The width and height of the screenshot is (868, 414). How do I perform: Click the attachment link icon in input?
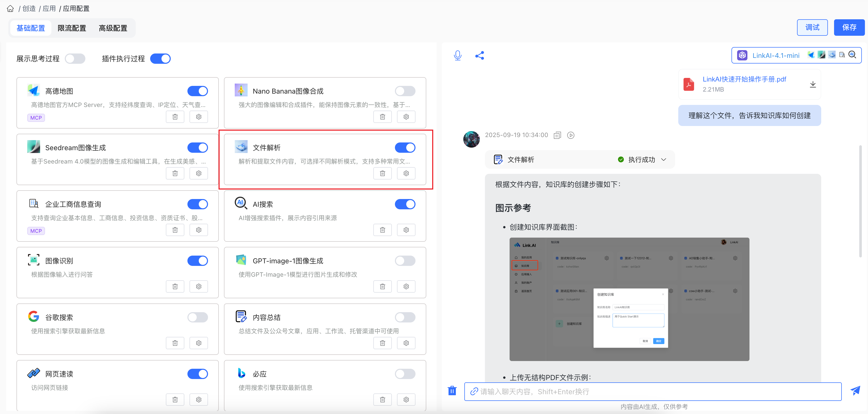(x=474, y=391)
